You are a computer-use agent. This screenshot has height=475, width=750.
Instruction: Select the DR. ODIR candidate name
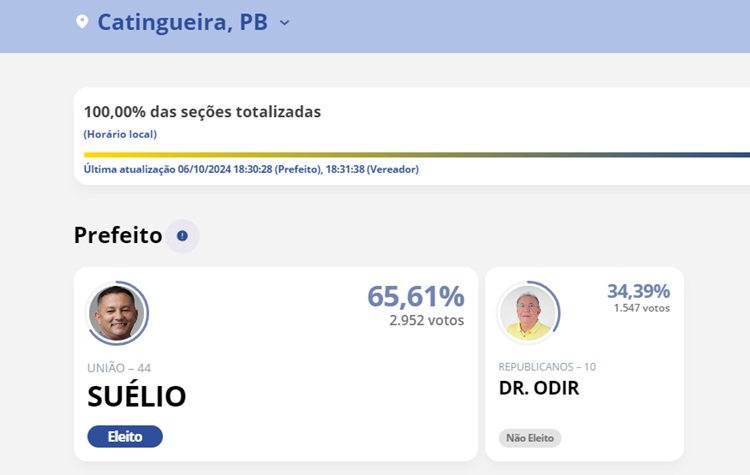click(539, 388)
